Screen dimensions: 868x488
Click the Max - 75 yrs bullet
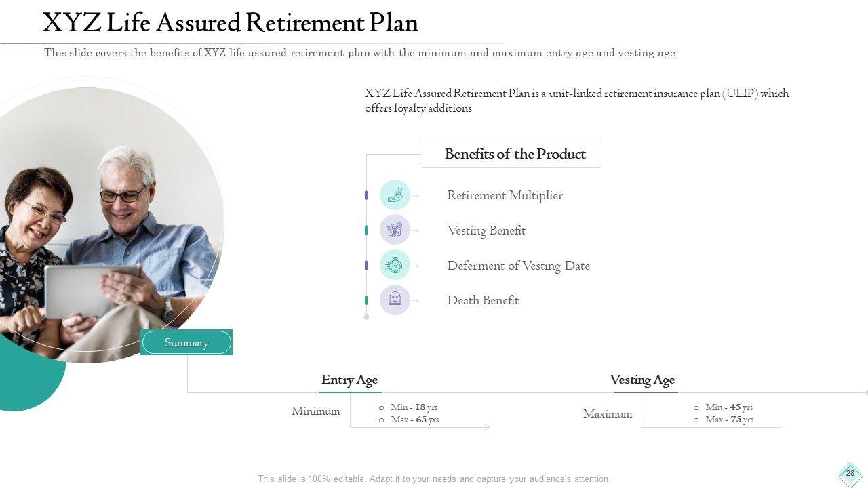click(x=729, y=420)
